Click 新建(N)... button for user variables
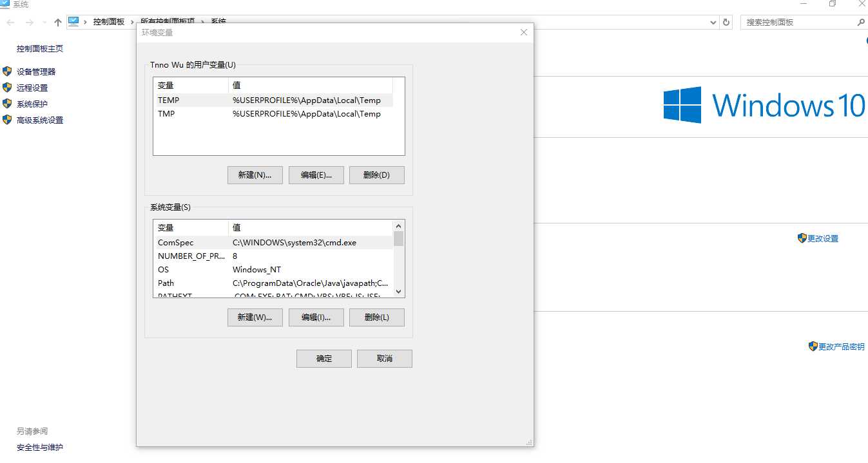Image resolution: width=868 pixels, height=463 pixels. 255,175
